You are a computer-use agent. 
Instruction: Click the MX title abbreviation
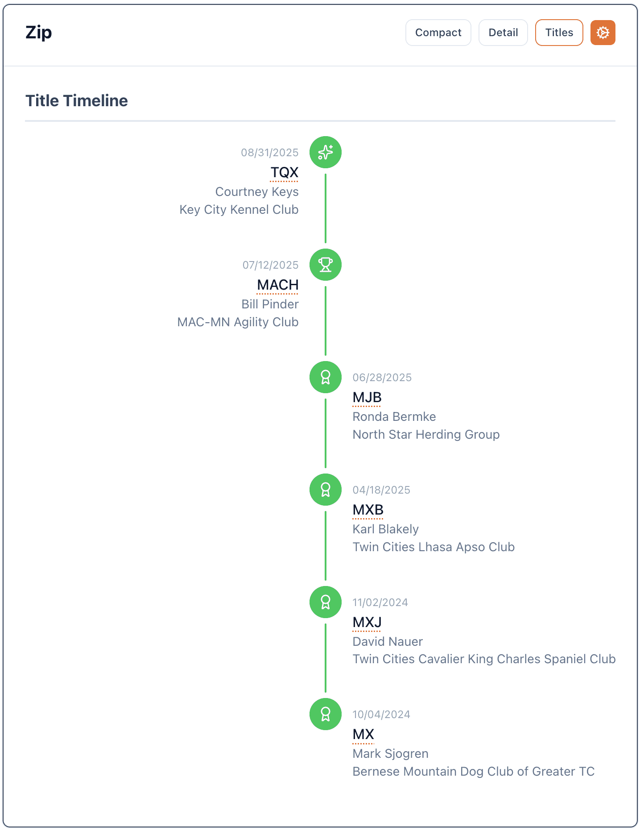click(x=363, y=734)
